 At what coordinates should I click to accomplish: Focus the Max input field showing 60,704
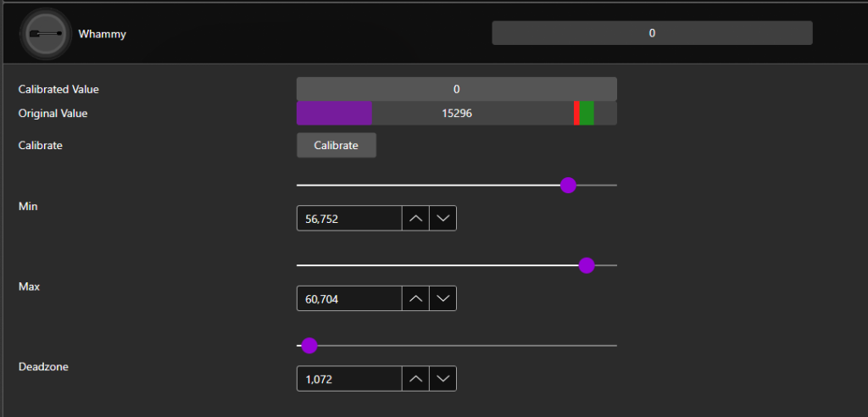[x=348, y=298]
